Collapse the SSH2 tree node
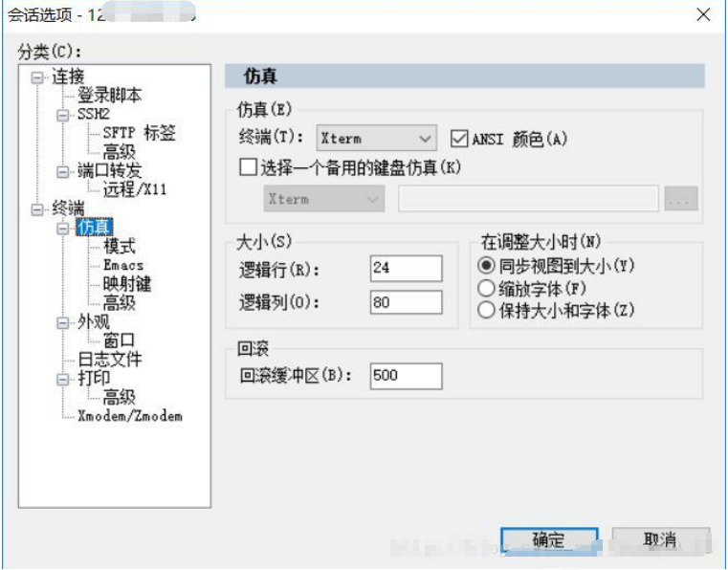Image resolution: width=728 pixels, height=570 pixels. click(62, 115)
